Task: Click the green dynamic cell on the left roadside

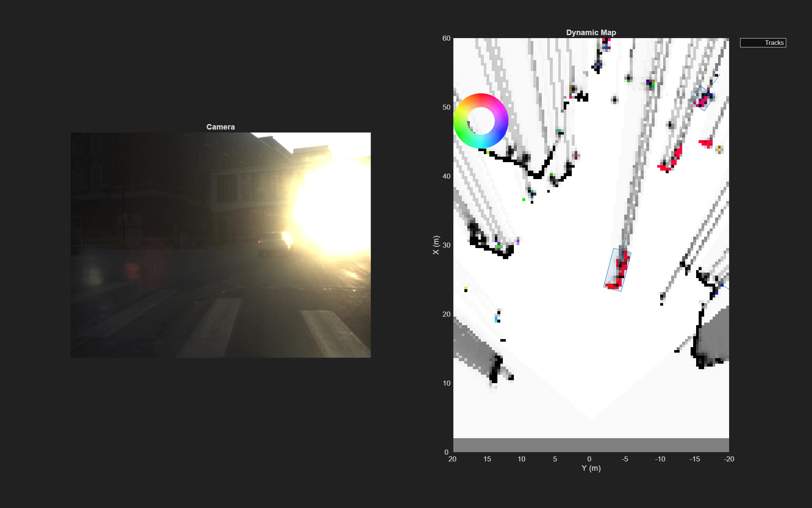Action: pos(524,199)
